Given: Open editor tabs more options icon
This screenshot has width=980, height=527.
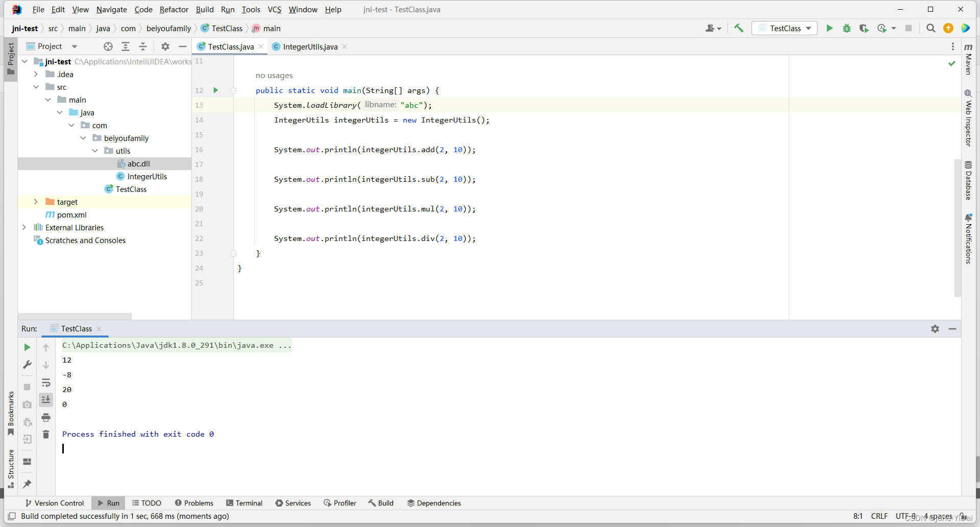Looking at the screenshot, I should point(952,46).
